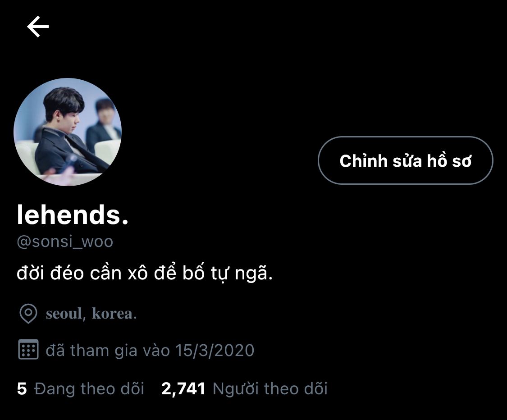Viewport: 507px width, 420px height.
Task: Open the Người theo dõi followers list
Action: 270,389
